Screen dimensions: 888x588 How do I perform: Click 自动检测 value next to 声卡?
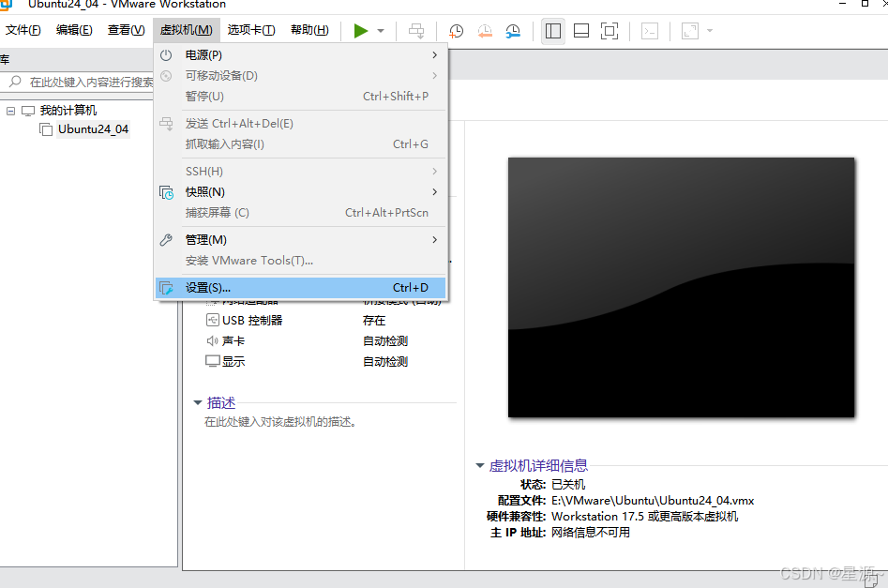coord(385,341)
